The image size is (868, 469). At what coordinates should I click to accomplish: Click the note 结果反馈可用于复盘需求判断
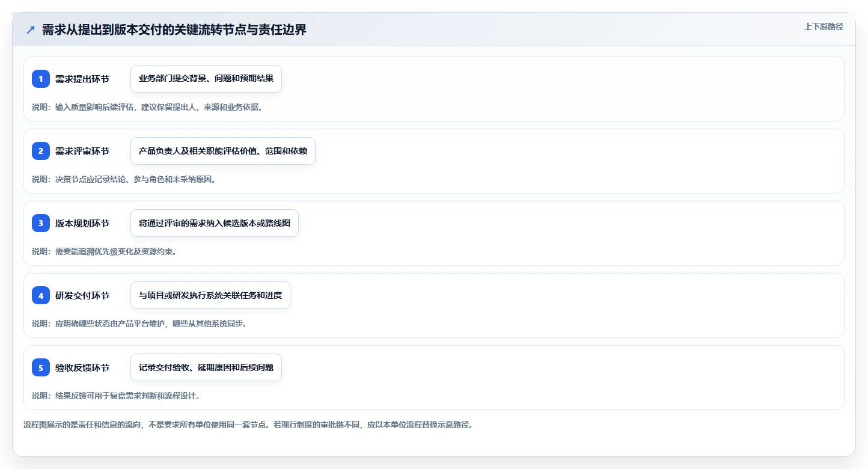pos(116,396)
